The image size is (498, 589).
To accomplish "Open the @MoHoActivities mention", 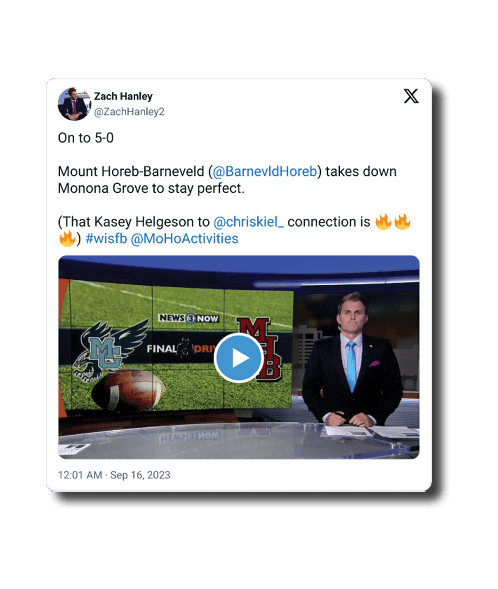I will pyautogui.click(x=184, y=239).
